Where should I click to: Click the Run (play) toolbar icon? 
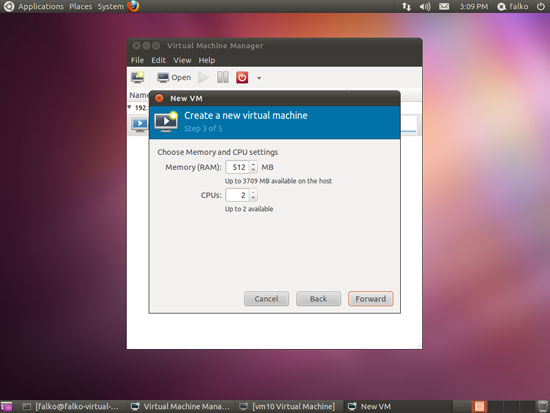coord(203,77)
